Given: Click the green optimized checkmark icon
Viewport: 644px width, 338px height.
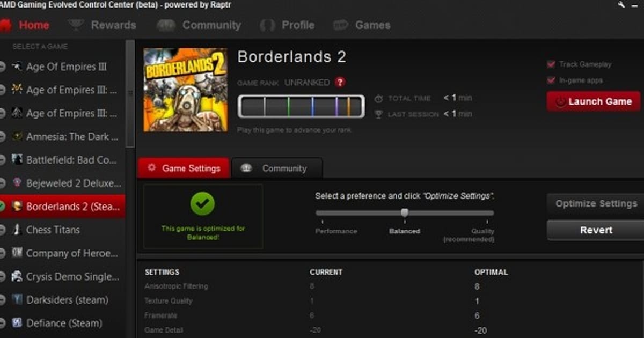Looking at the screenshot, I should 203,204.
